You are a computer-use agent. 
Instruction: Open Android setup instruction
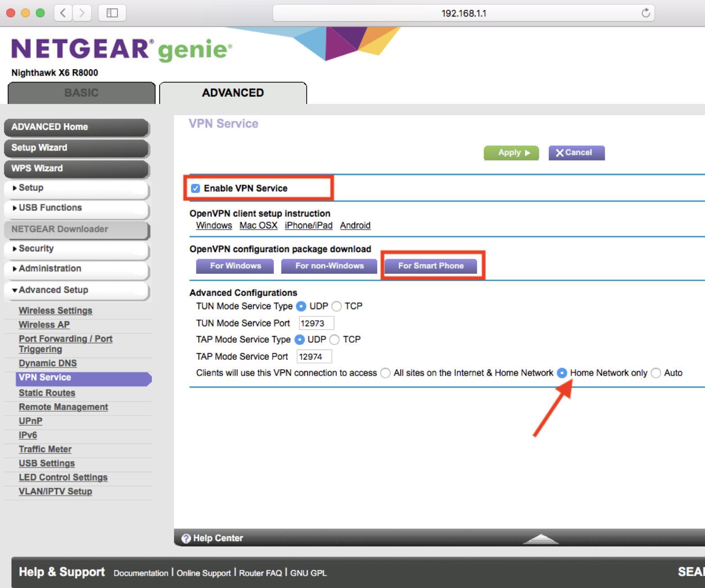(355, 226)
